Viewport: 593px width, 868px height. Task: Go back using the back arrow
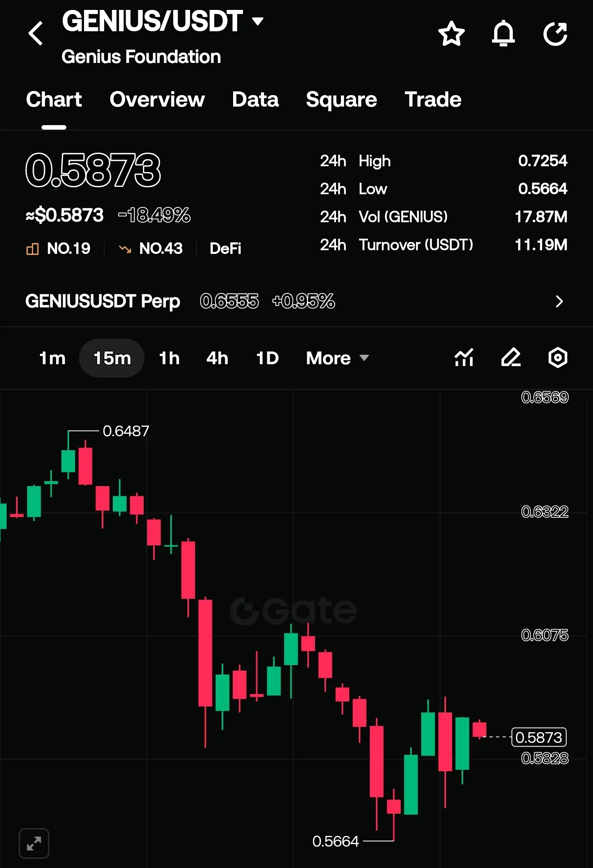click(x=36, y=33)
